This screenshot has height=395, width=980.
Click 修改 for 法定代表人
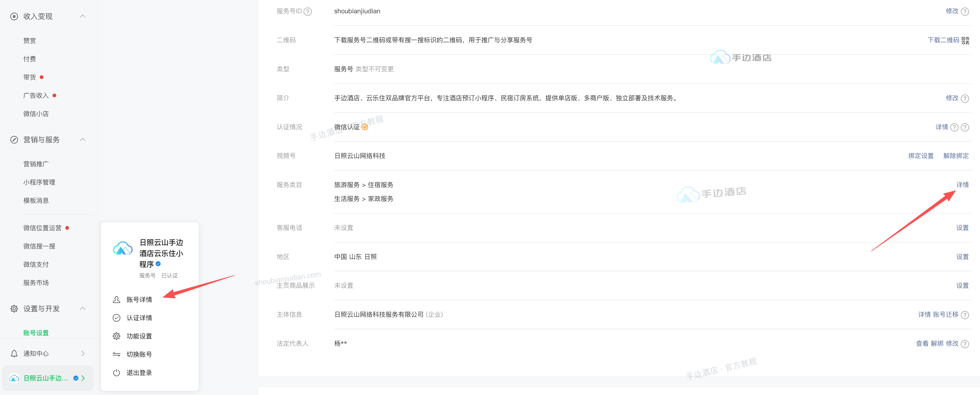click(x=952, y=343)
